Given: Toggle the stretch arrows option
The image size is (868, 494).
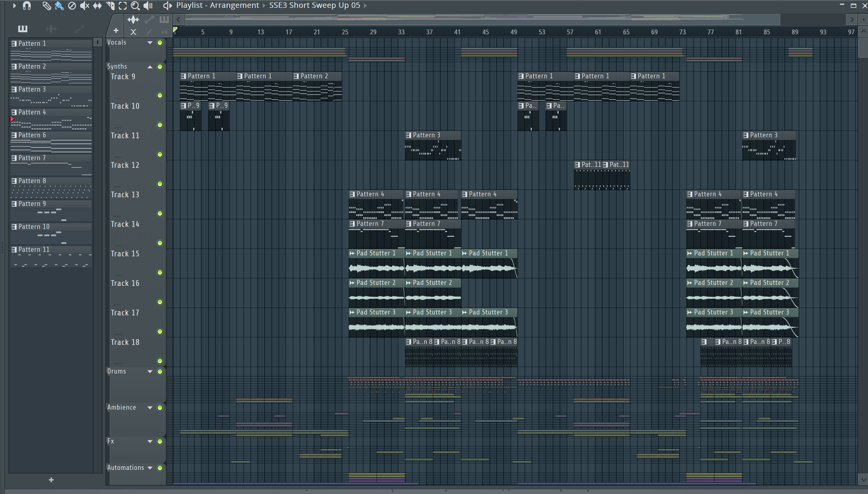Looking at the screenshot, I should pyautogui.click(x=164, y=32).
